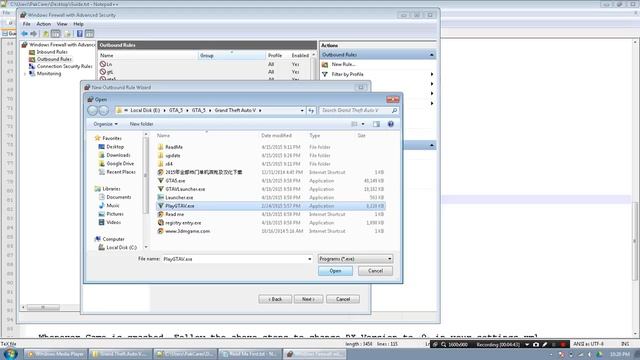
Task: Select the x64 folder
Action: tap(169, 164)
